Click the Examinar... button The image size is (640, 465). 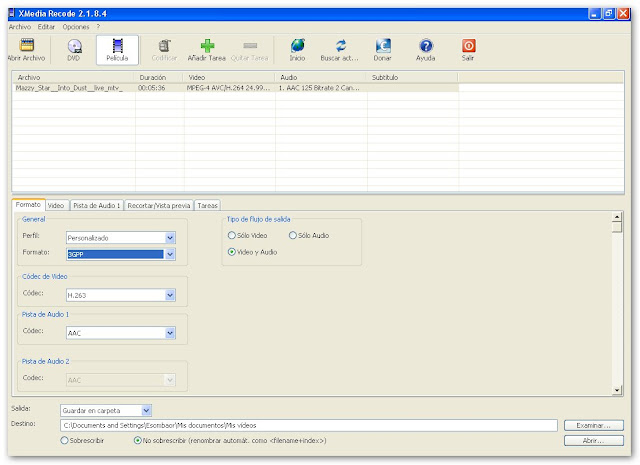[593, 425]
